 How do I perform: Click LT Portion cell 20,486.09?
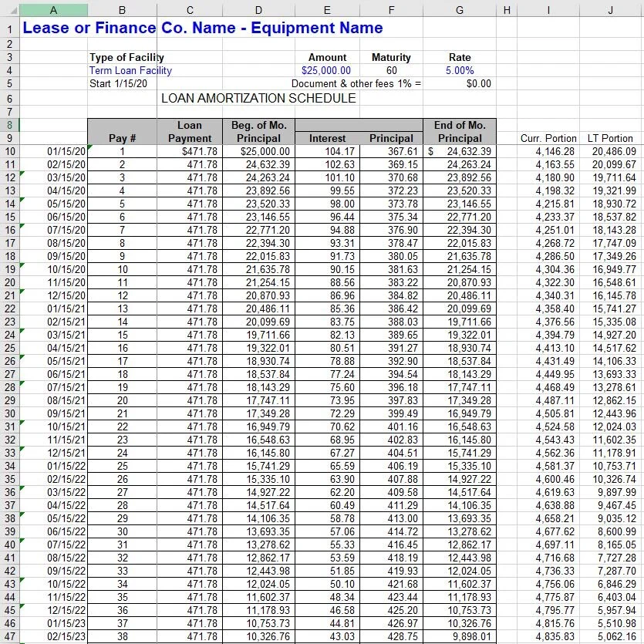(611, 151)
